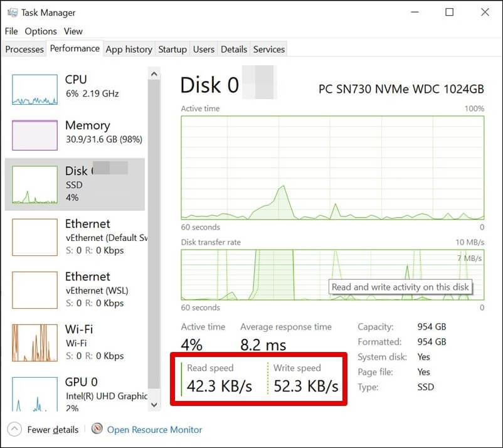
Task: Click the Wi-Fi activity graph thumbnail
Action: click(35, 343)
